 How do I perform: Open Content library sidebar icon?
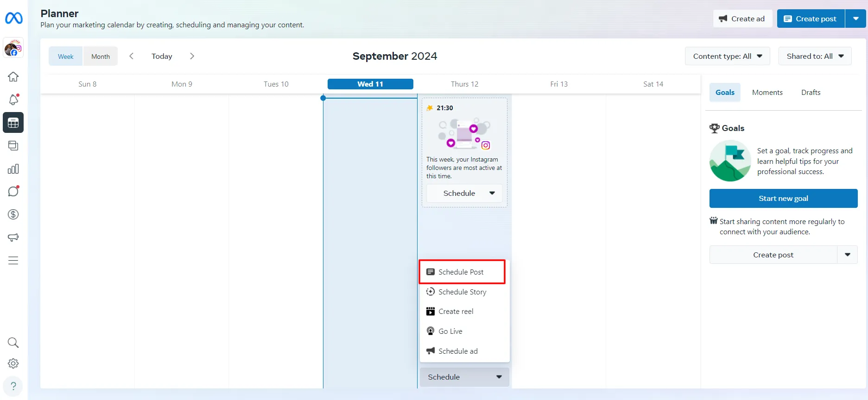click(x=13, y=146)
